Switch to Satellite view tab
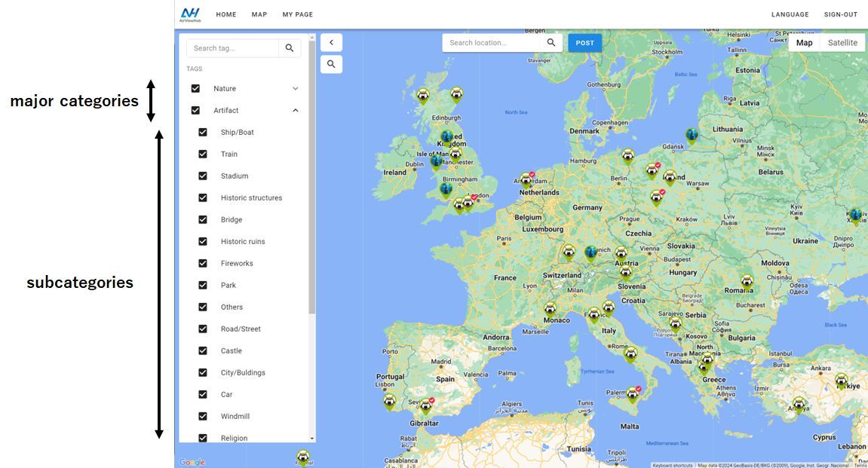Viewport: 868px width, 468px height. coord(842,43)
